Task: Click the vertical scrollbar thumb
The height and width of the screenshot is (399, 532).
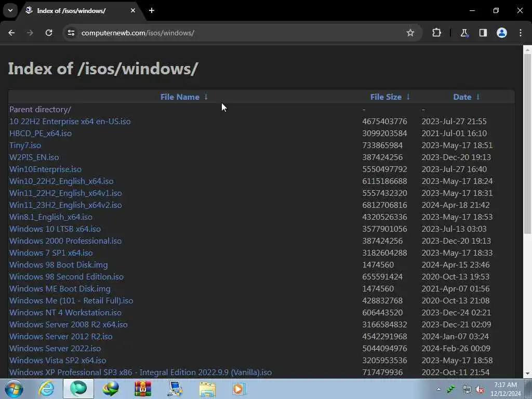Action: pyautogui.click(x=527, y=143)
